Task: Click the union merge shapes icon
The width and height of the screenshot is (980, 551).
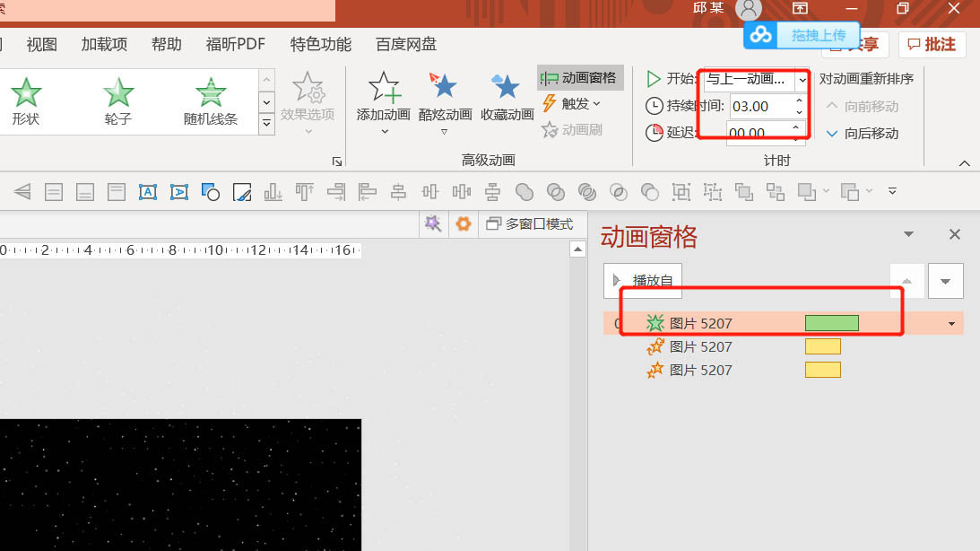Action: [525, 192]
